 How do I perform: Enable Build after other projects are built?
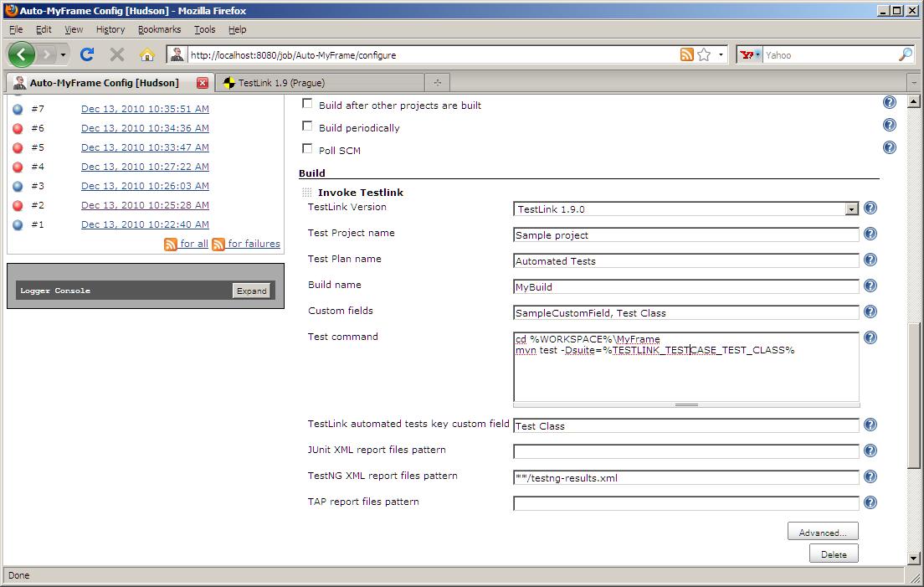[x=307, y=104]
